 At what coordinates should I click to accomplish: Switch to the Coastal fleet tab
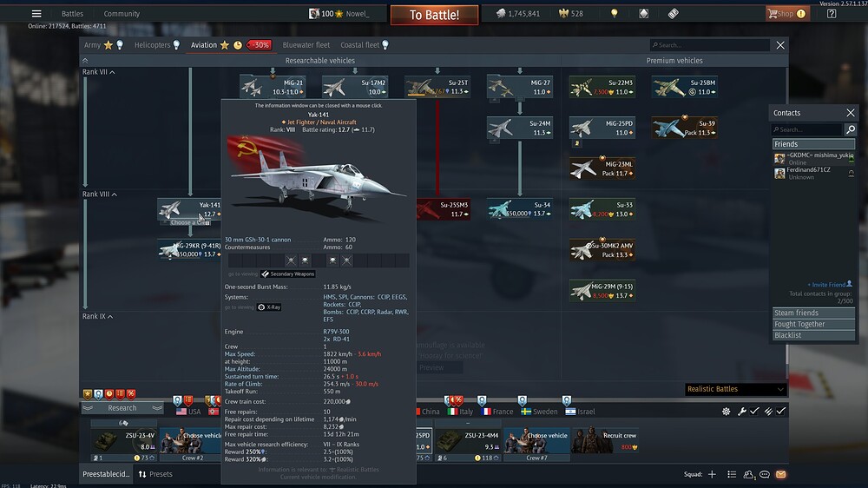click(360, 45)
